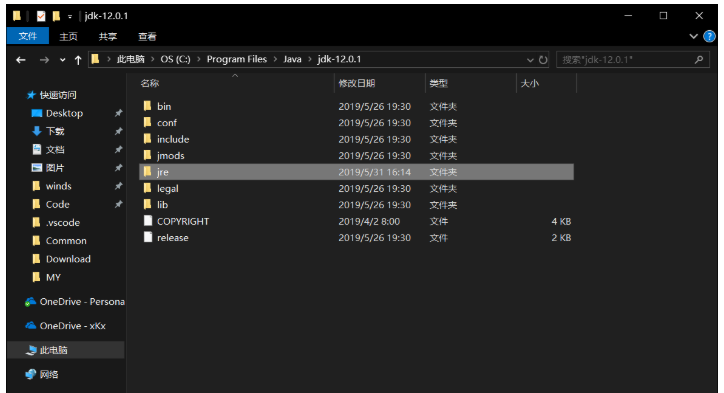Click the pin icon next to Code
This screenshot has width=724, height=393.
click(119, 204)
